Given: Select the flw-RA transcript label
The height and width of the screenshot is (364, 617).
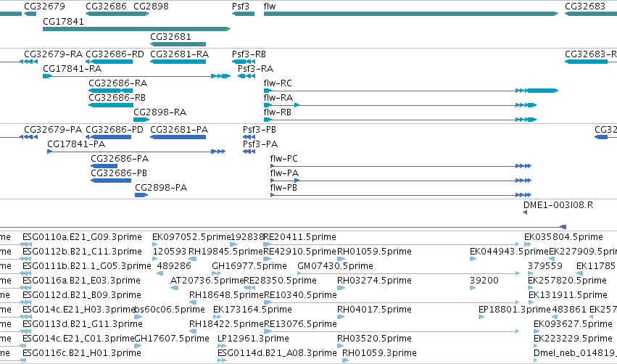Looking at the screenshot, I should [278, 98].
